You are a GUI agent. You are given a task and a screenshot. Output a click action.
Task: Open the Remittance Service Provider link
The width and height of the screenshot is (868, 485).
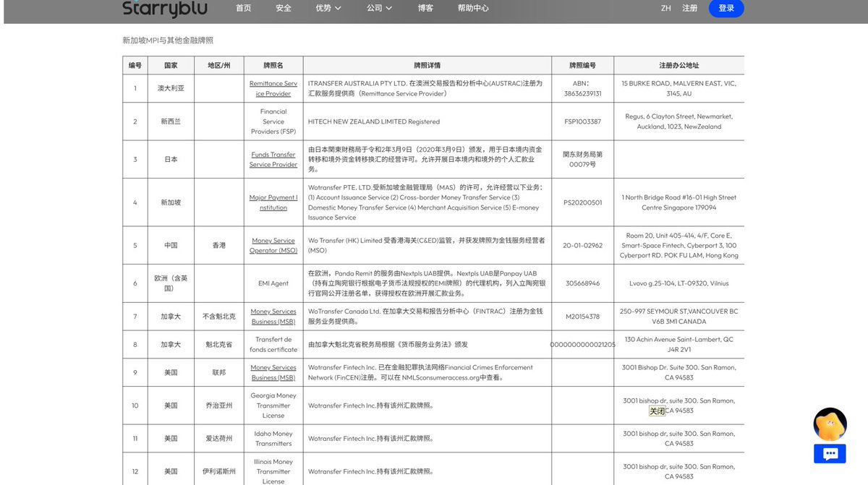pyautogui.click(x=273, y=88)
